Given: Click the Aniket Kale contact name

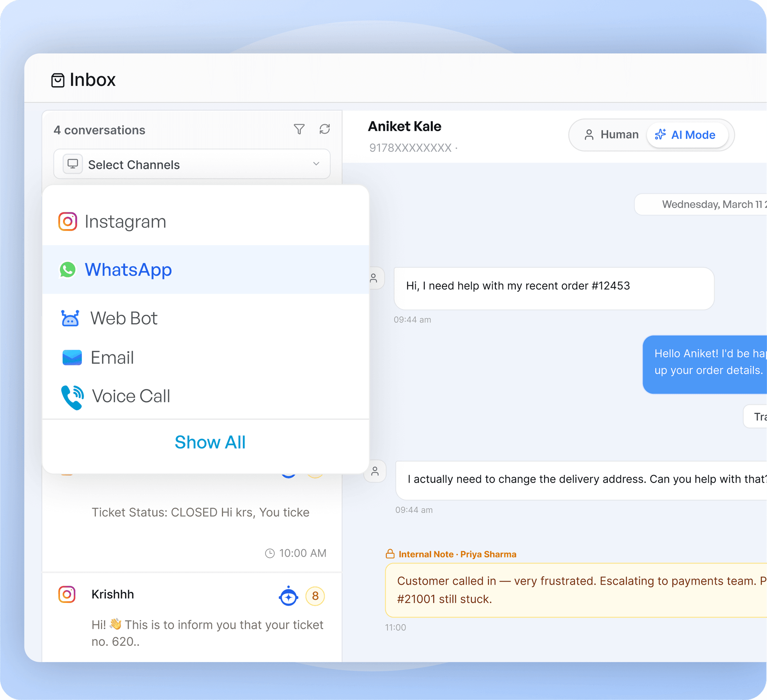Looking at the screenshot, I should [x=404, y=126].
